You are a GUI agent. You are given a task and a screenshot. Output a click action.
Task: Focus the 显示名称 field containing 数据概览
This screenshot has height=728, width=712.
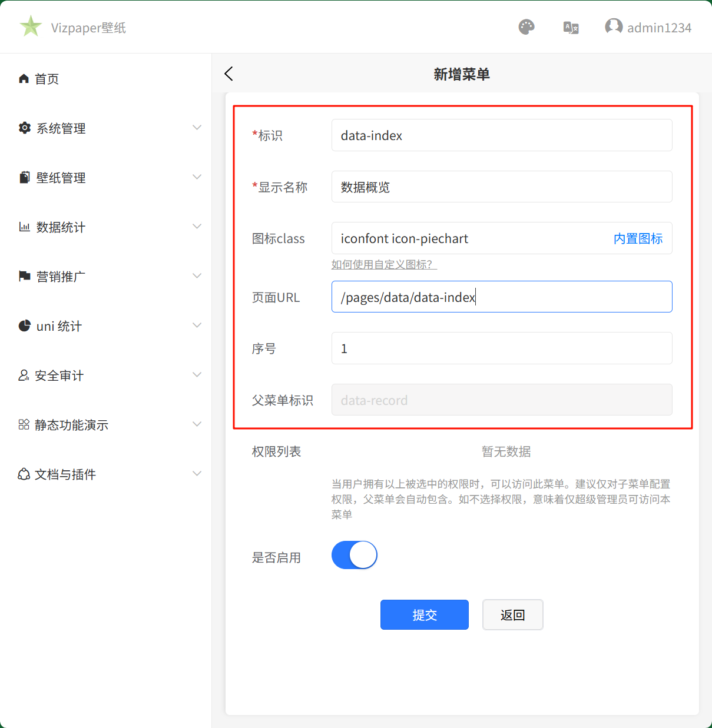point(502,187)
